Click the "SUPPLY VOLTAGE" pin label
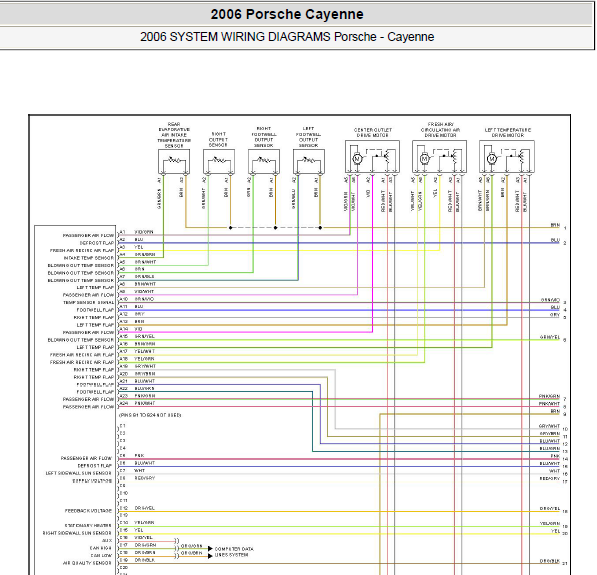This screenshot has height=575, width=597. click(92, 481)
